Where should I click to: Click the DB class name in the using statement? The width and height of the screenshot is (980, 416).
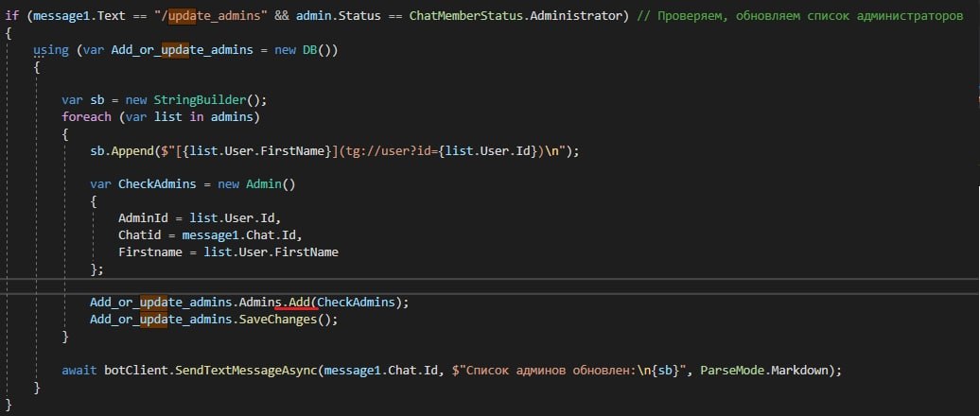(310, 50)
